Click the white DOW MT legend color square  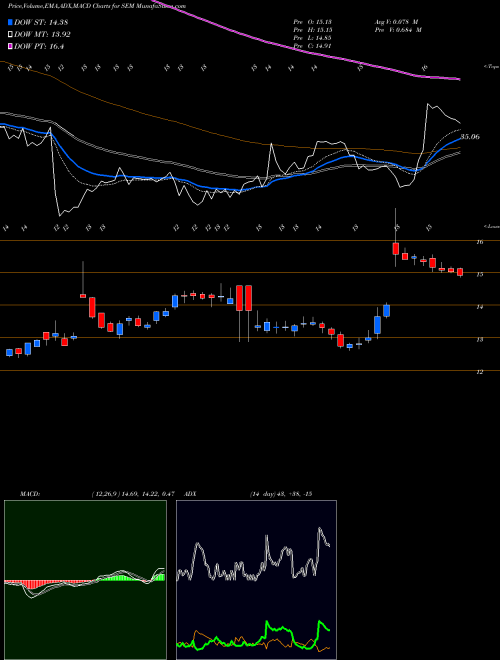[10, 35]
